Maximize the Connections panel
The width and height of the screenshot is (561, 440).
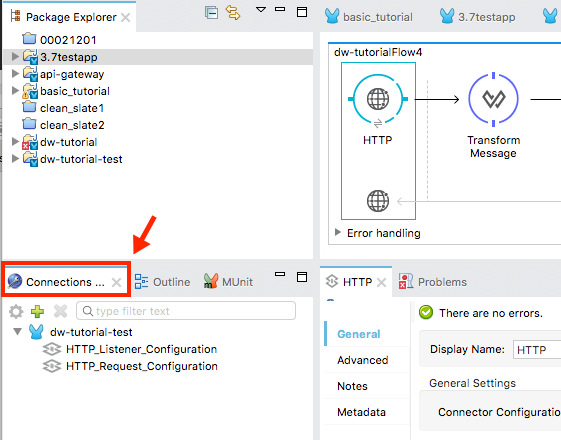(x=302, y=277)
